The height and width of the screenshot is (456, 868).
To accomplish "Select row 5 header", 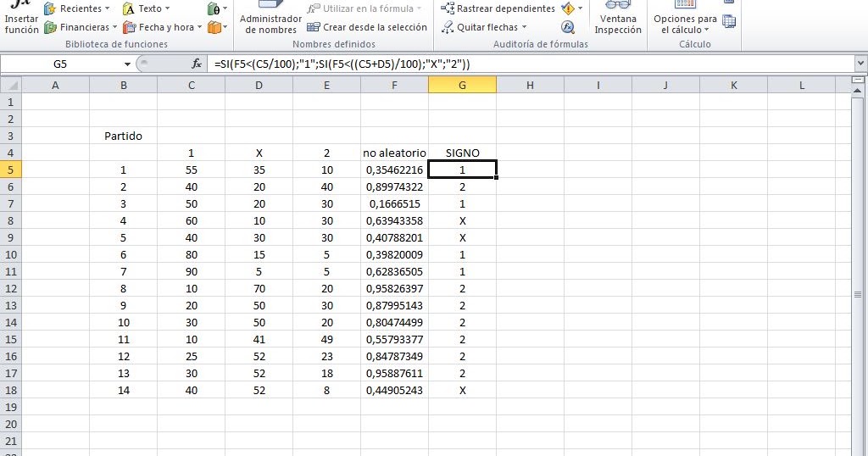I will (x=10, y=170).
